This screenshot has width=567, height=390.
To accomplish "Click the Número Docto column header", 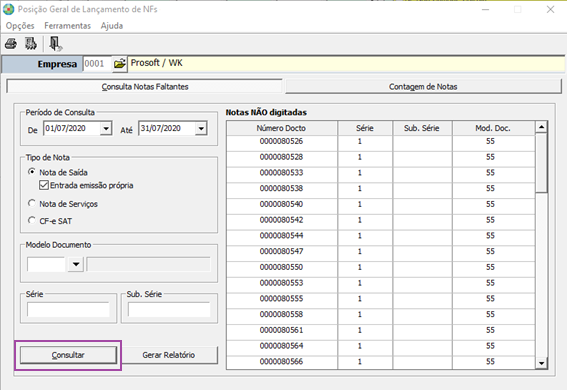I will tap(282, 128).
